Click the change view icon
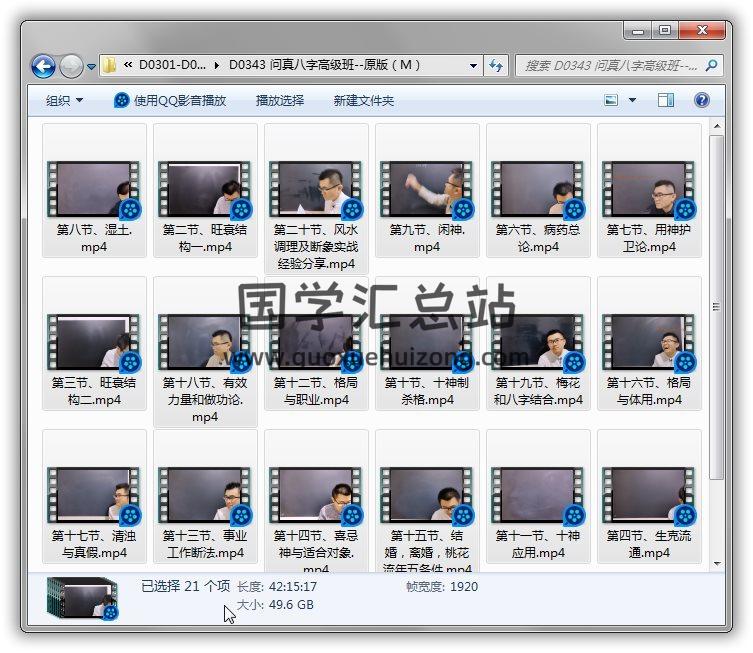The width and height of the screenshot is (753, 653). click(612, 101)
